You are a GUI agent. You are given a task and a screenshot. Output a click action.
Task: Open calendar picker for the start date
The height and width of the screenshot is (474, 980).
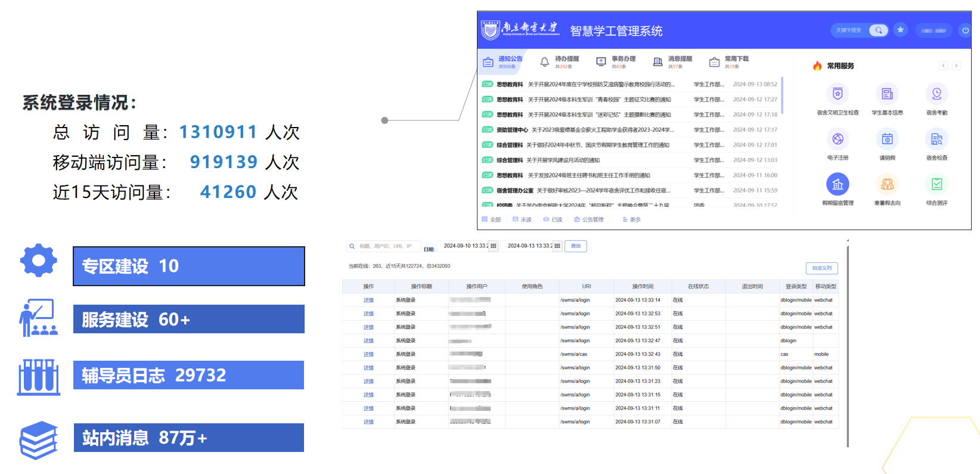[x=494, y=246]
